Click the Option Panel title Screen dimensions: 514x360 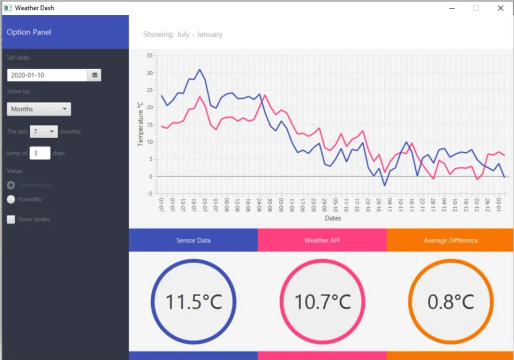29,32
